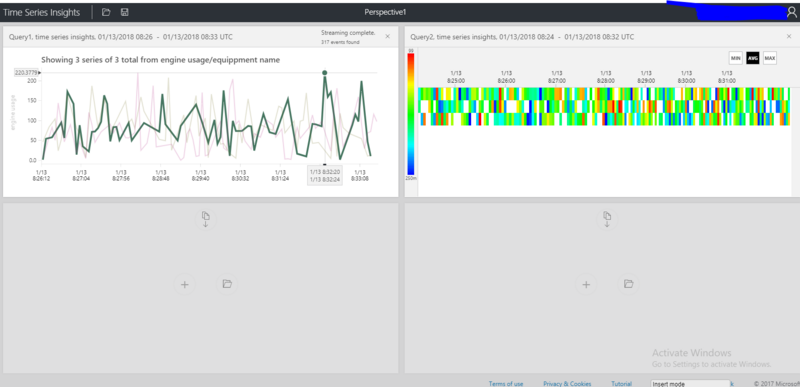
Task: Click the 8:28:00 heatmap time label
Action: coord(606,77)
